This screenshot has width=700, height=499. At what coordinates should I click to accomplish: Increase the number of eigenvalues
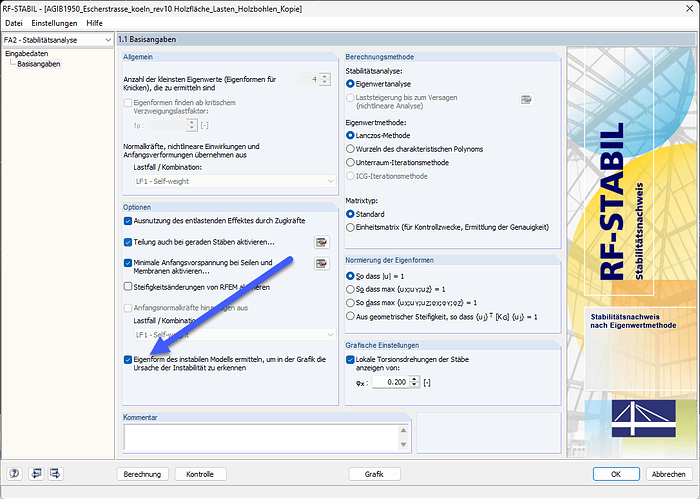click(x=325, y=76)
